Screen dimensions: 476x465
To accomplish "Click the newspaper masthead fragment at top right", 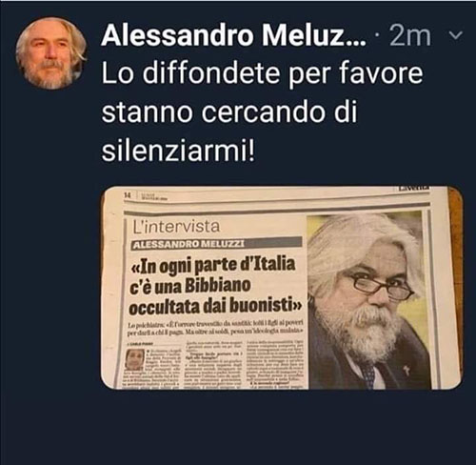I will click(414, 189).
